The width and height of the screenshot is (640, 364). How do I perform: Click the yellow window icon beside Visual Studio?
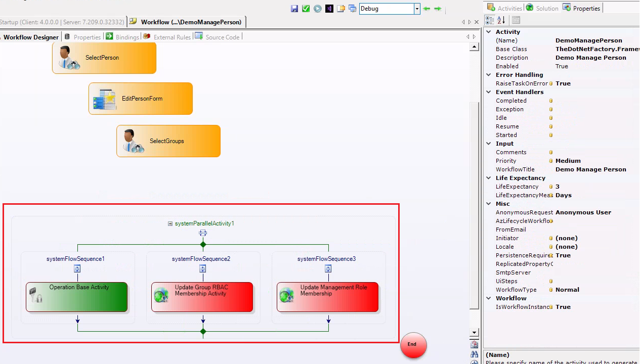pos(341,9)
